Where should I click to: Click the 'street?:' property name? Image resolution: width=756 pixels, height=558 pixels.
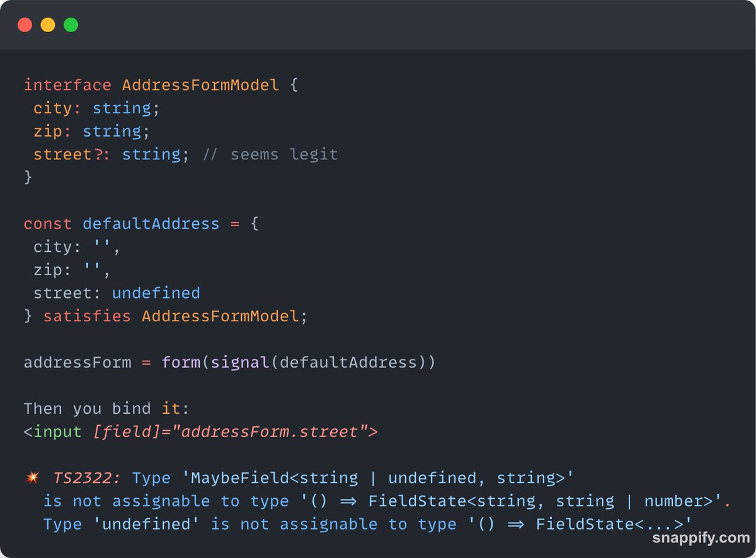click(72, 154)
